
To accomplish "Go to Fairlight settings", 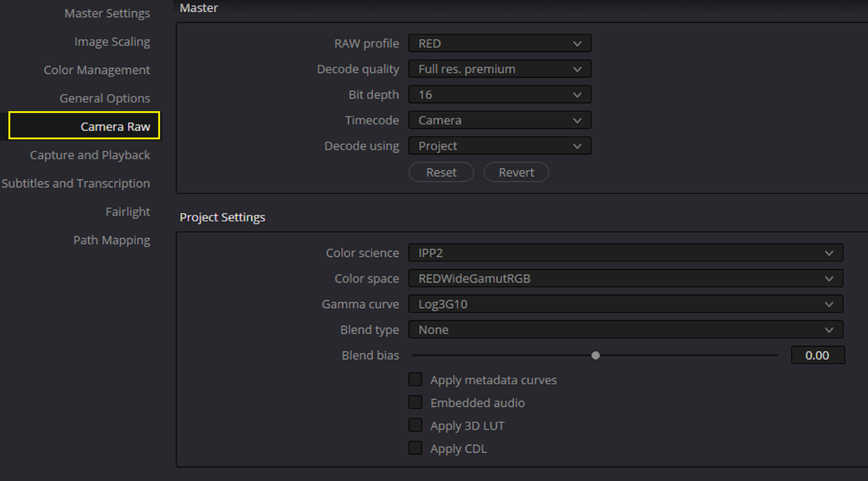I will click(x=127, y=212).
